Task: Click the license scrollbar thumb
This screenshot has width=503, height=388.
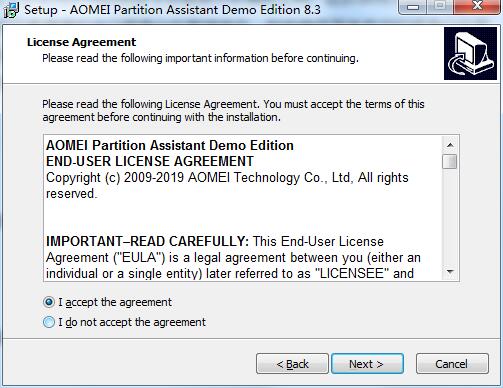Action: pos(450,162)
